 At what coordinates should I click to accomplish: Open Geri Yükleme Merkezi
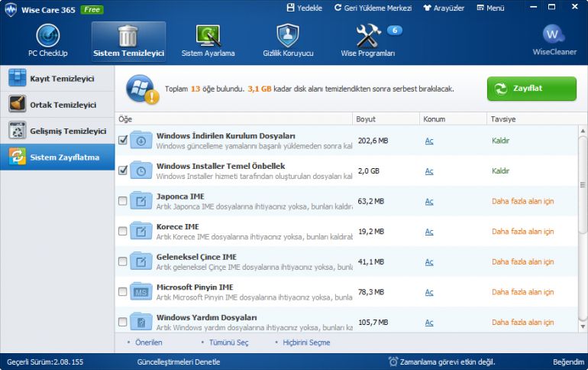[373, 8]
